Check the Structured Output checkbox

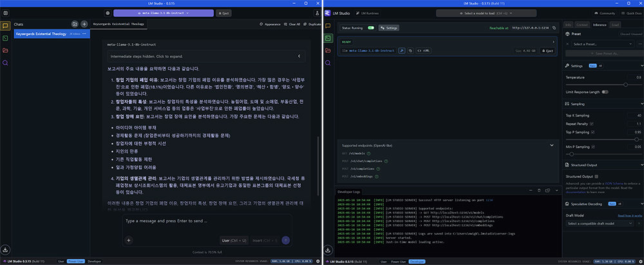597,176
